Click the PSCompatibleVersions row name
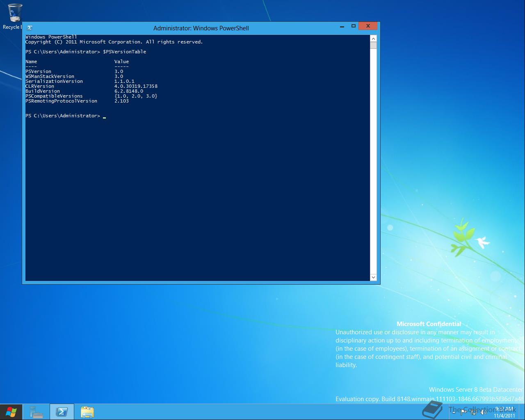This screenshot has height=420, width=525. point(54,96)
